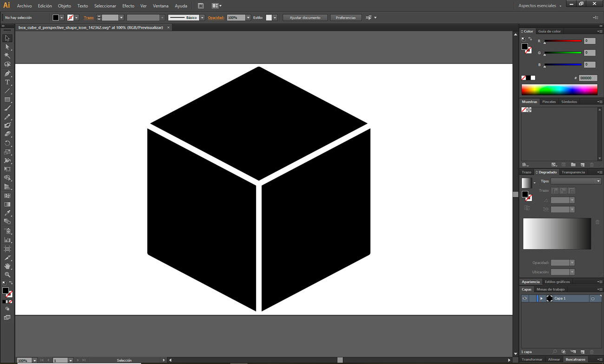Activate the Eyedropper tool
This screenshot has width=604, height=364.
pyautogui.click(x=7, y=213)
